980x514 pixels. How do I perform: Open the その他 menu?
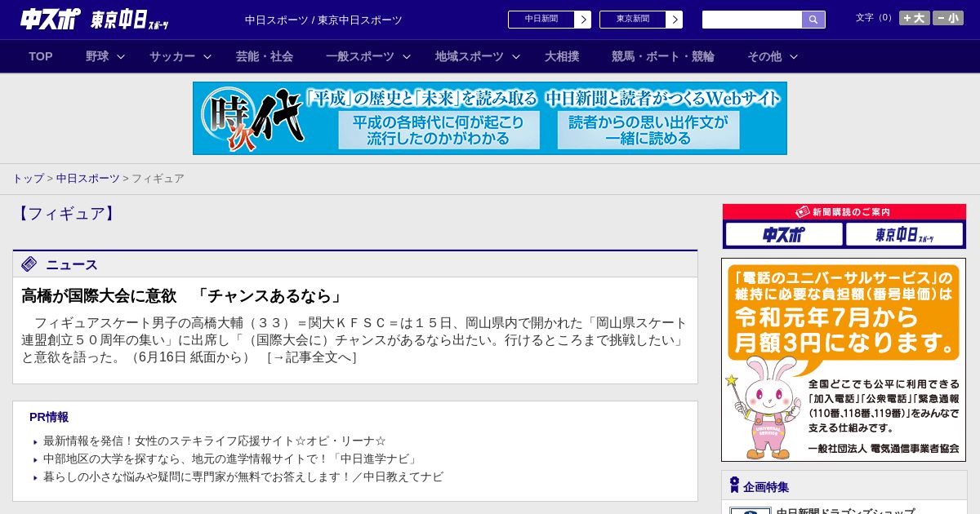point(764,56)
